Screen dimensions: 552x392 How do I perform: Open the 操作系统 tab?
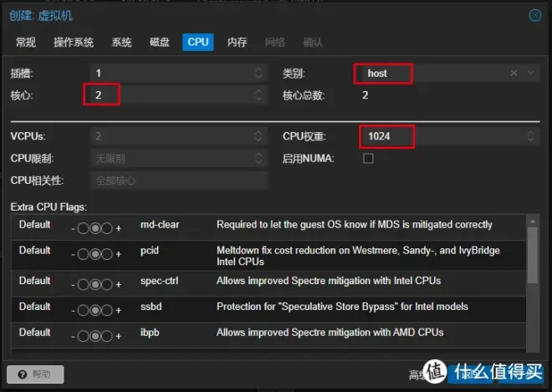point(74,43)
